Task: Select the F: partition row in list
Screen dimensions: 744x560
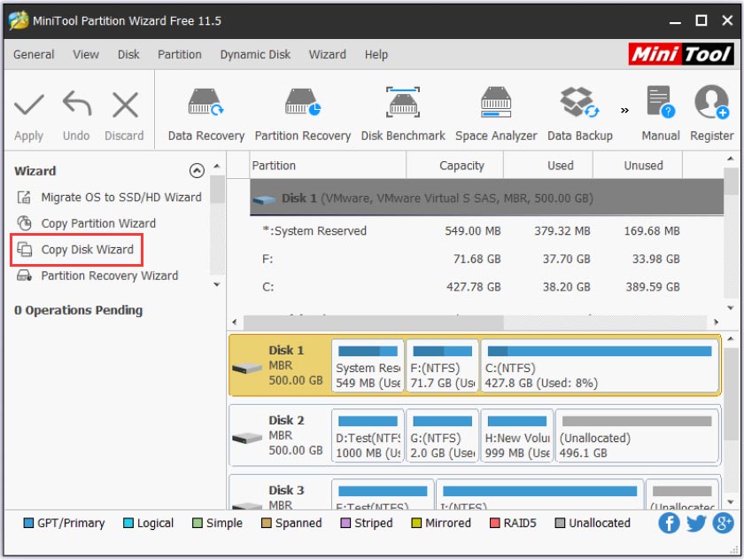Action: [x=487, y=259]
